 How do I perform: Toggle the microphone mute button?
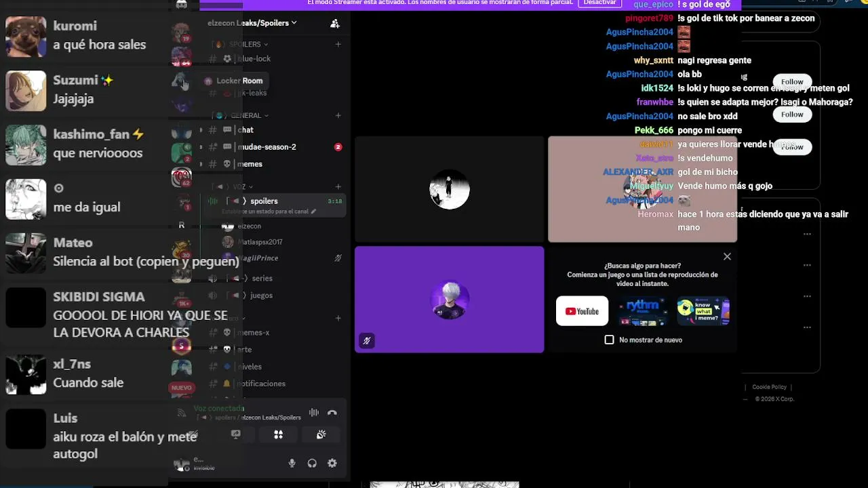(x=292, y=464)
